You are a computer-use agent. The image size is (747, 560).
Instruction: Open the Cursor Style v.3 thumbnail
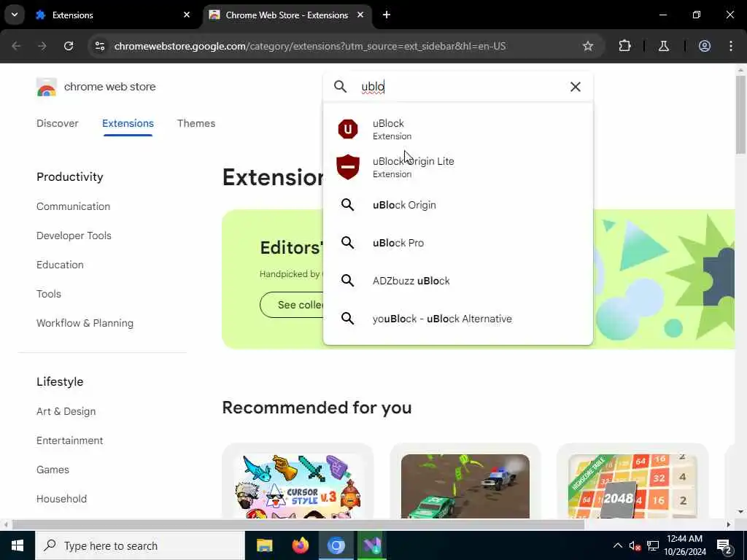coord(298,486)
